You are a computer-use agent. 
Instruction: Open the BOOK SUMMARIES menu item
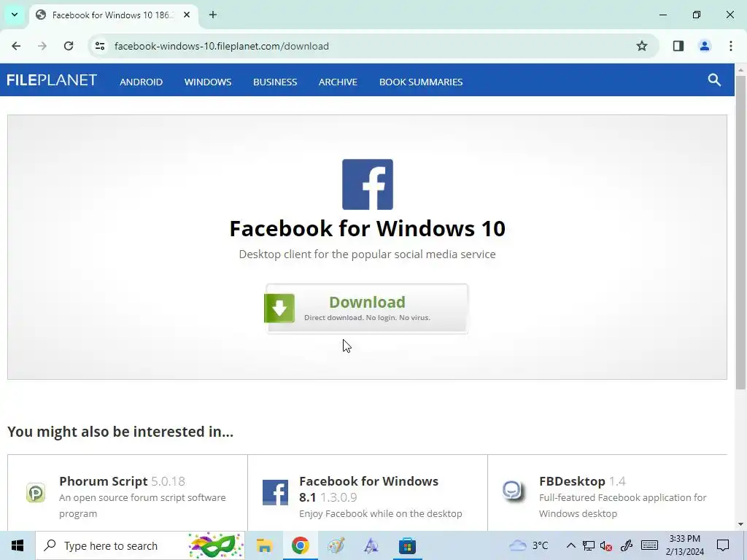(421, 82)
